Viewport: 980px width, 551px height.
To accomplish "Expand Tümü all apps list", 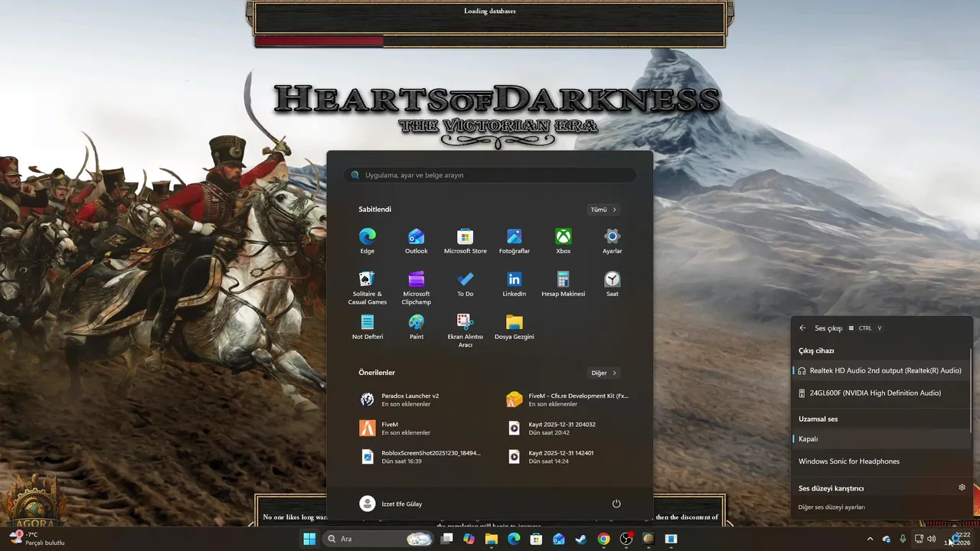I will tap(603, 210).
